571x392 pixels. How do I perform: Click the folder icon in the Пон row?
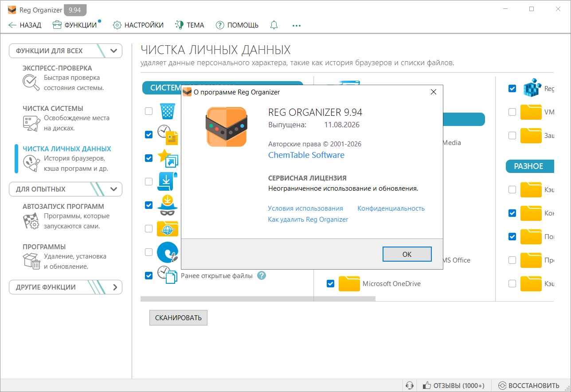coord(531,236)
